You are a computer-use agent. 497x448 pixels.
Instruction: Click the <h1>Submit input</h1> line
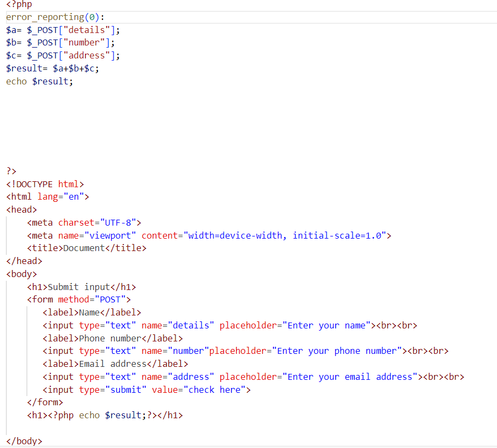(x=81, y=287)
